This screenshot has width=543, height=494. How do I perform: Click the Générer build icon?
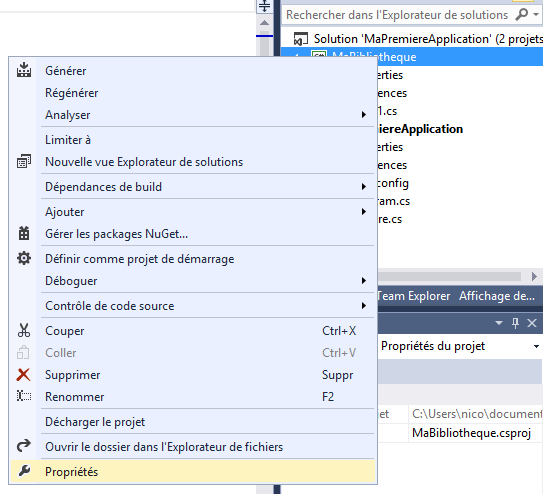coord(24,70)
